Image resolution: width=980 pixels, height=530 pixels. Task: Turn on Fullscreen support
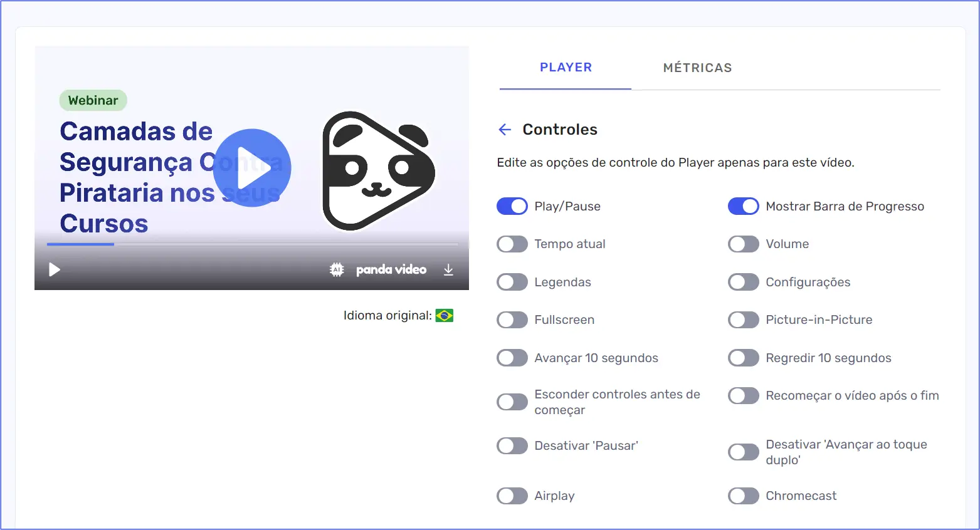click(512, 320)
